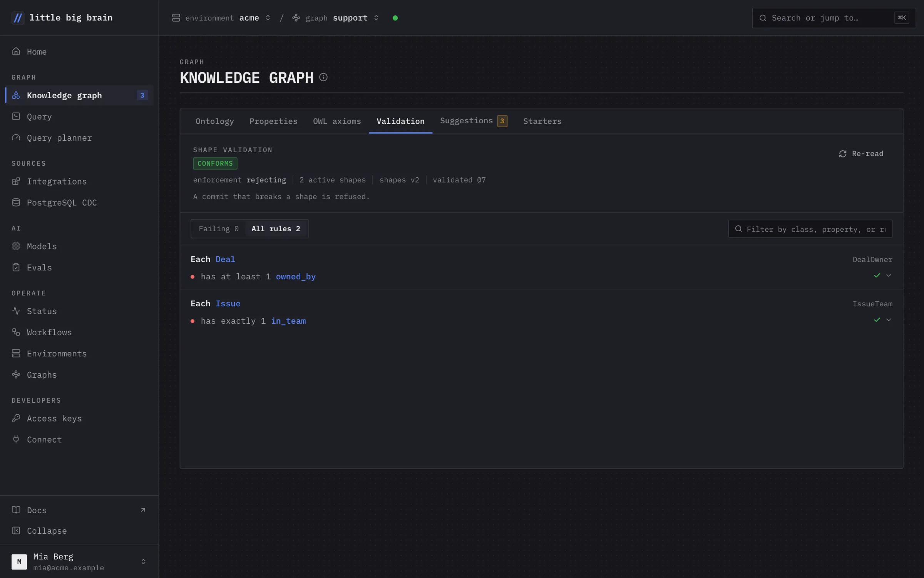This screenshot has width=924, height=578.
Task: Switch rule filter to Failing 0
Action: 218,229
